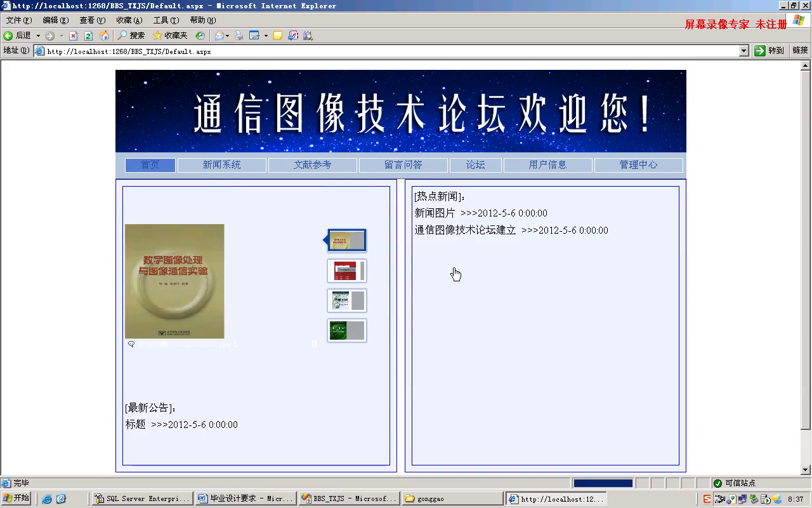Click the 开始 Start button
Viewport: 812px width, 508px height.
16,498
